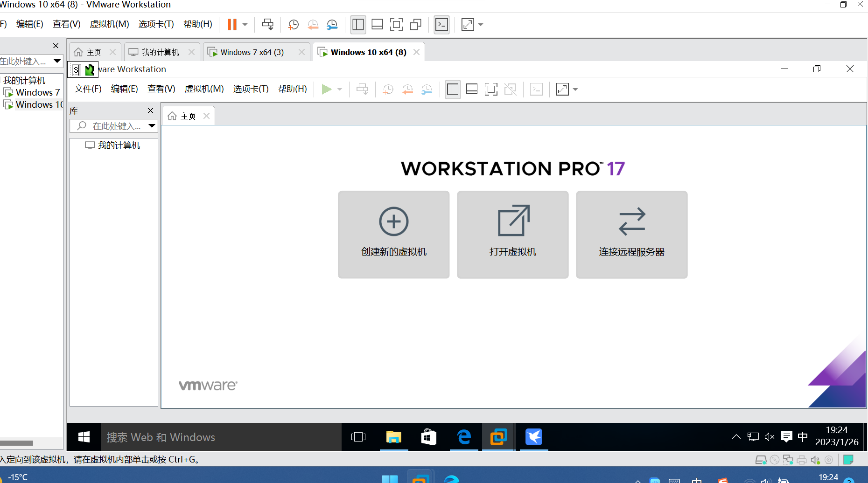This screenshot has width=868, height=483.
Task: Click the green power-on play button
Action: coord(327,89)
